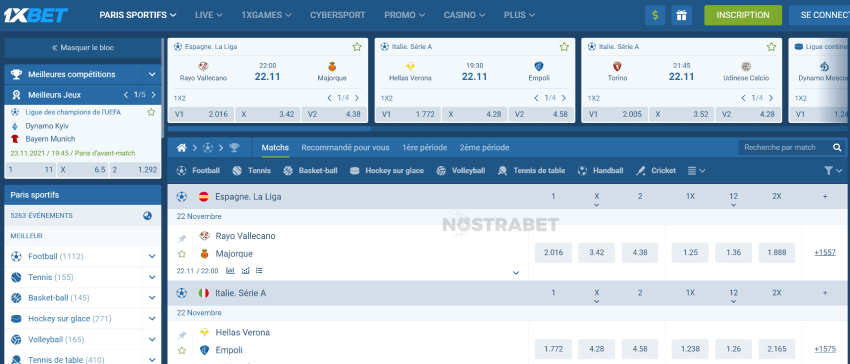Star the Rayo Vallecano vs Majorque row
Image resolution: width=850 pixels, height=364 pixels.
click(182, 253)
